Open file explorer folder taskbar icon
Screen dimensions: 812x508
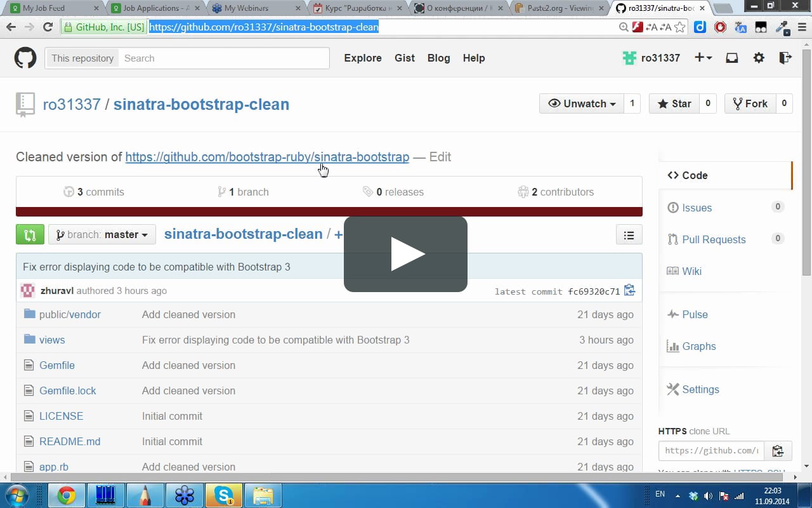263,495
